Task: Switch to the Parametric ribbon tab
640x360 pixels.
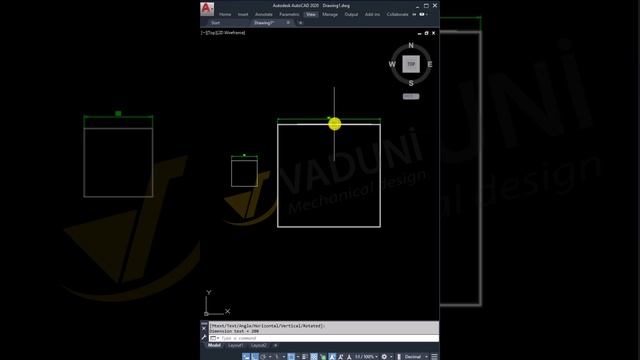Action: click(x=289, y=14)
